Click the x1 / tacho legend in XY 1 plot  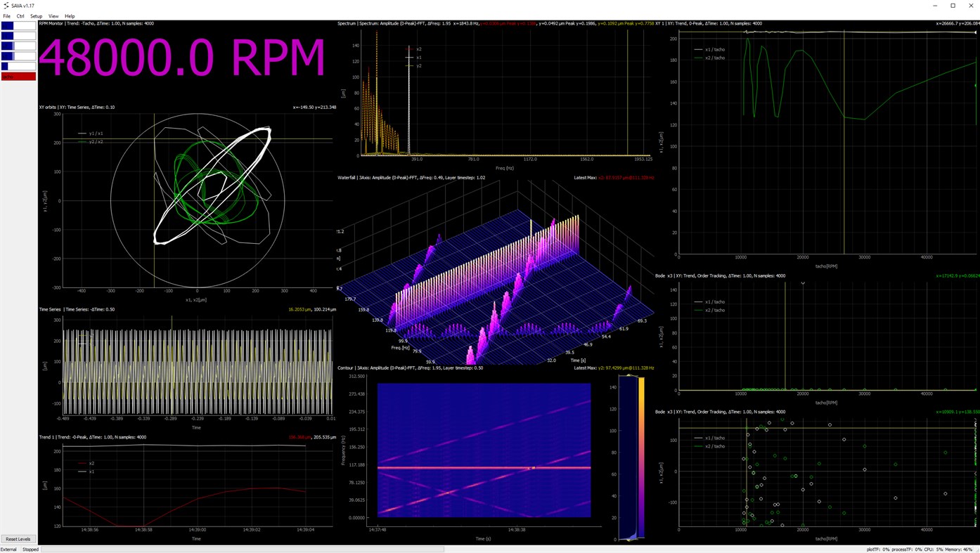tap(709, 49)
